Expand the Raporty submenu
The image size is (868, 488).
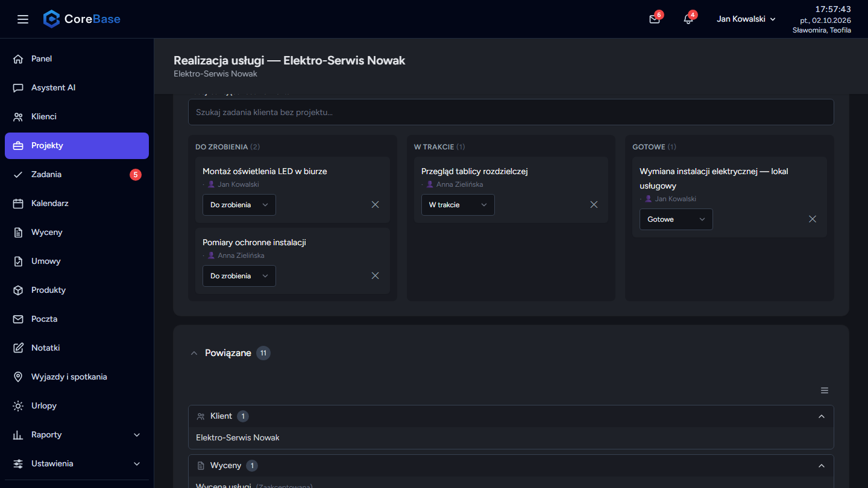coord(77,434)
